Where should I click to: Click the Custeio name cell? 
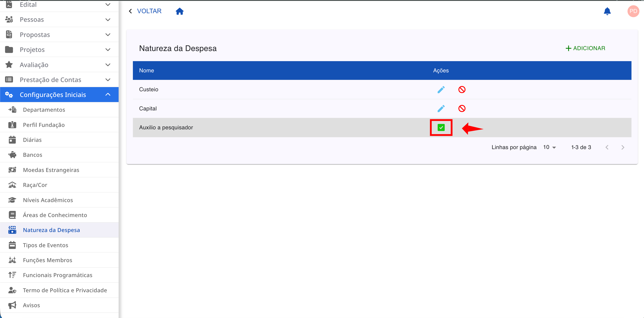148,89
